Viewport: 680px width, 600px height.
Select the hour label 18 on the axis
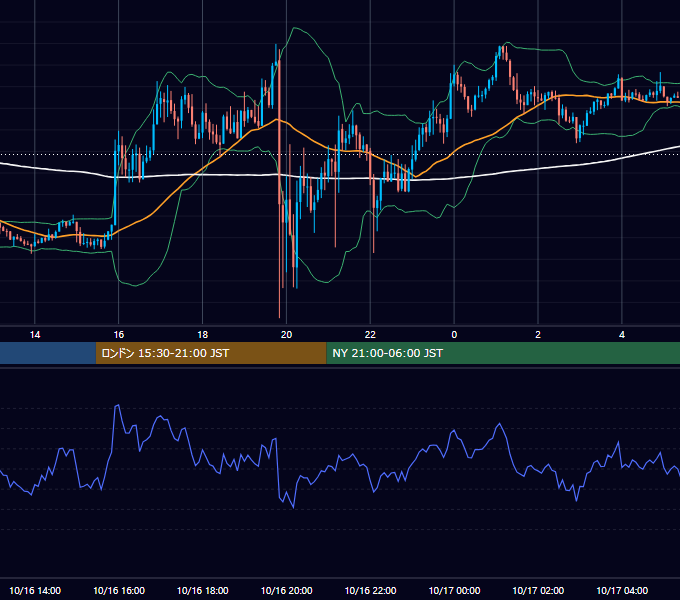tap(203, 335)
